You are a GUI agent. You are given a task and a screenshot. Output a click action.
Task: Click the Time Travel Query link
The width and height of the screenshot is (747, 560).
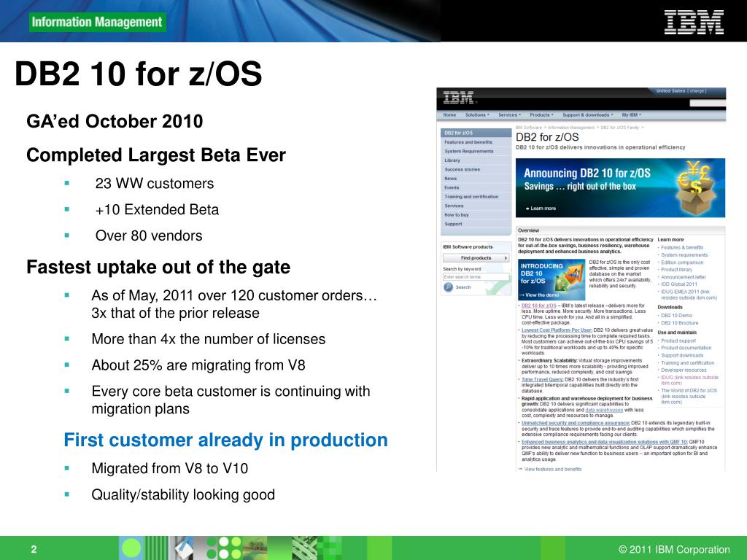543,379
